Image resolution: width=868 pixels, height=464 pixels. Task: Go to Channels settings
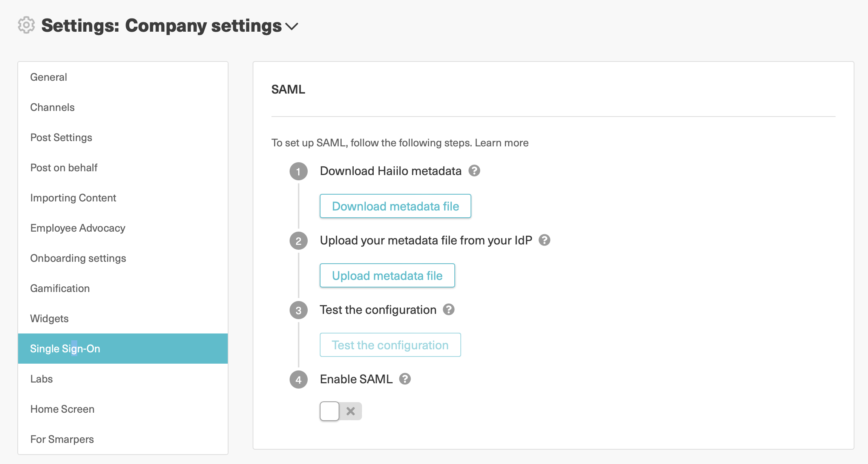coord(123,107)
